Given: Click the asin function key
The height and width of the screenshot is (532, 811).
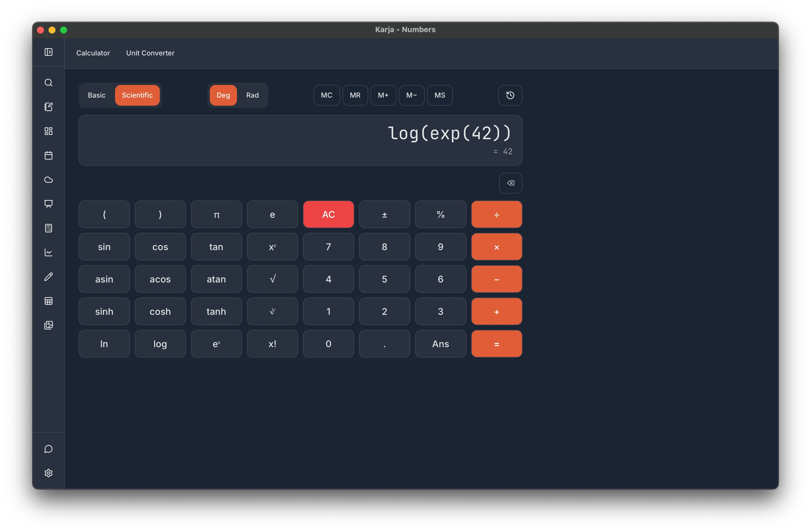Looking at the screenshot, I should tap(104, 279).
